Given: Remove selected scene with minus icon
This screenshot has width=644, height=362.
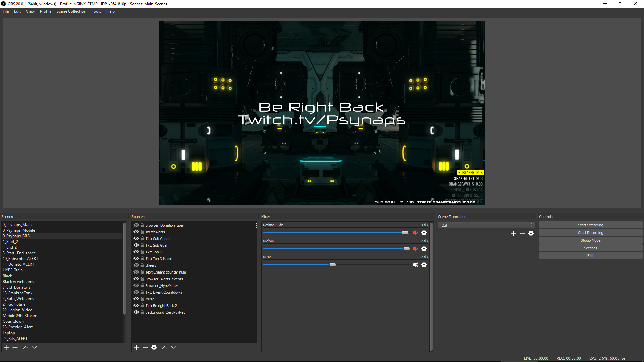Looking at the screenshot, I should point(15,347).
